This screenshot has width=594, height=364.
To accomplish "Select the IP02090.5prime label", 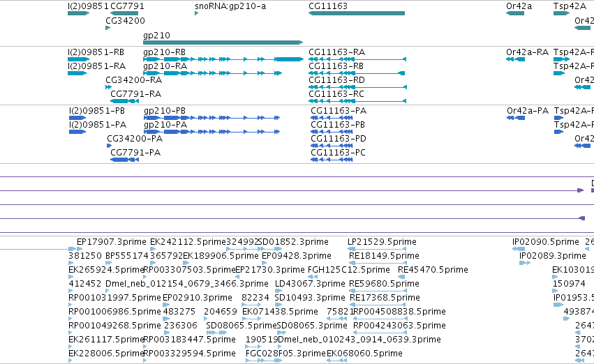I will click(x=546, y=242).
